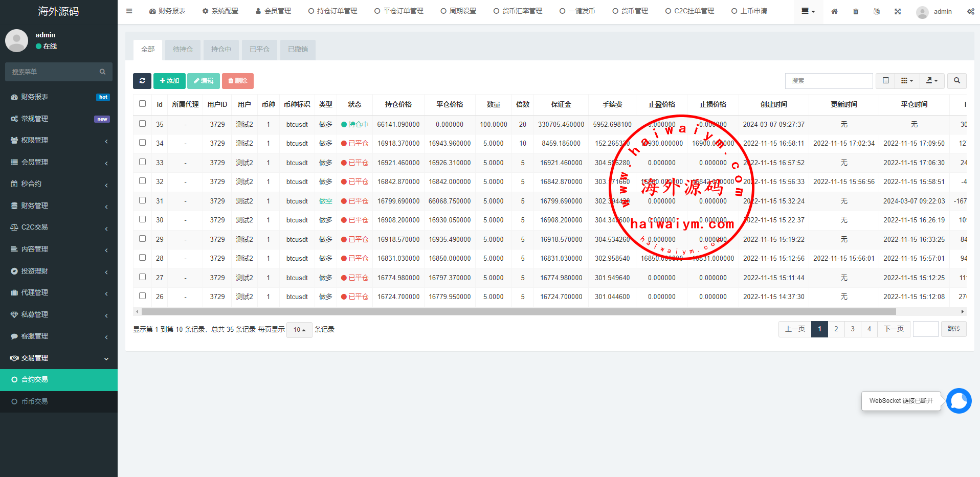
Task: Check the select-all checkbox in table header
Action: coord(142,104)
